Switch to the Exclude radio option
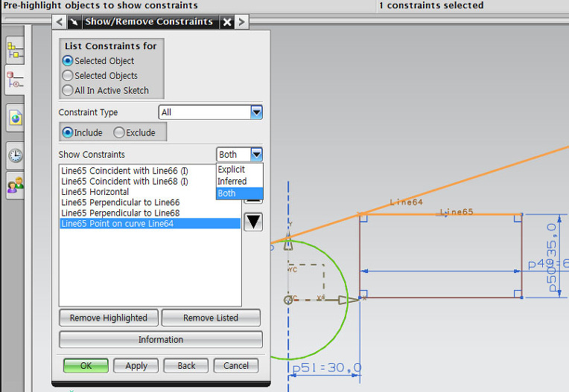 (118, 132)
